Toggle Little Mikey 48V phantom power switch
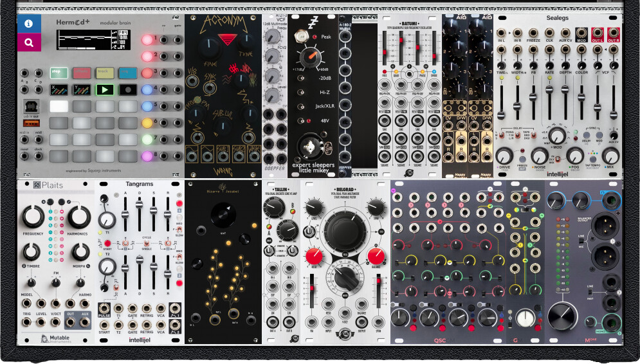Screen dimensions: 640x364 [x=301, y=121]
